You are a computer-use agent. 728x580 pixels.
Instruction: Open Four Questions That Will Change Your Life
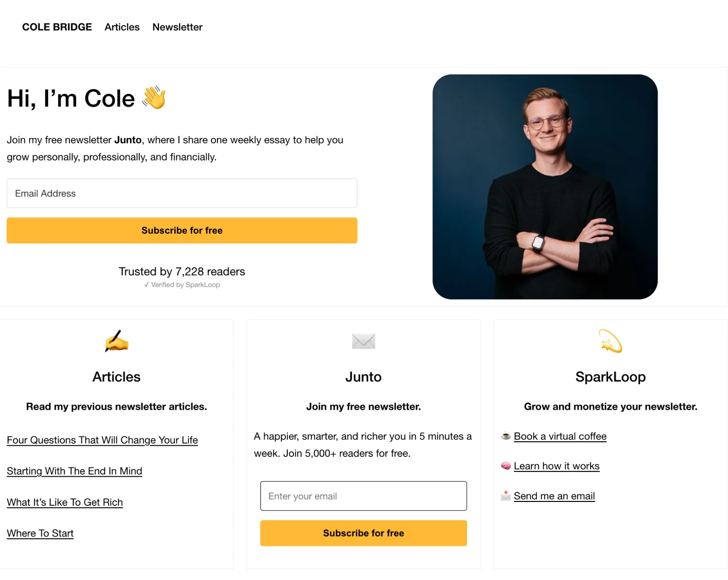102,440
